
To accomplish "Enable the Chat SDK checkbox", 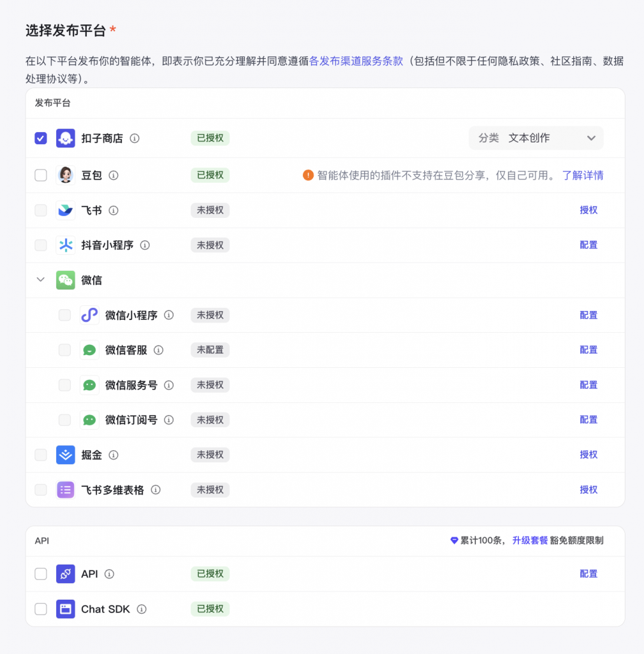I will pos(41,609).
